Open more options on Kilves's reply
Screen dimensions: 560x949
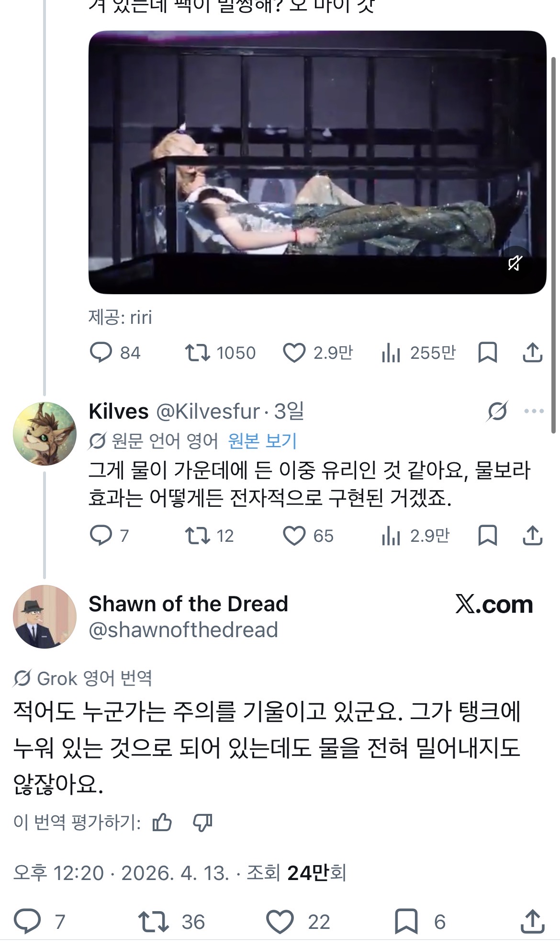click(534, 411)
